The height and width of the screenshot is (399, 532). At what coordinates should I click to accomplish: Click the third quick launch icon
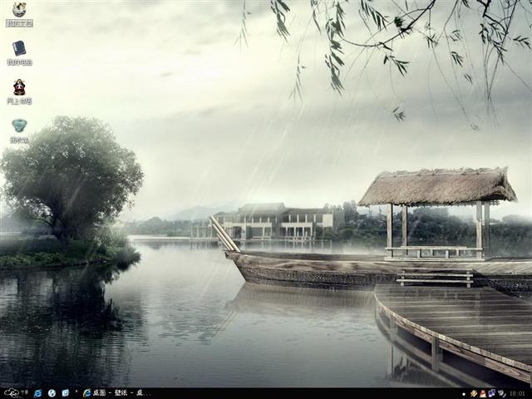click(65, 393)
